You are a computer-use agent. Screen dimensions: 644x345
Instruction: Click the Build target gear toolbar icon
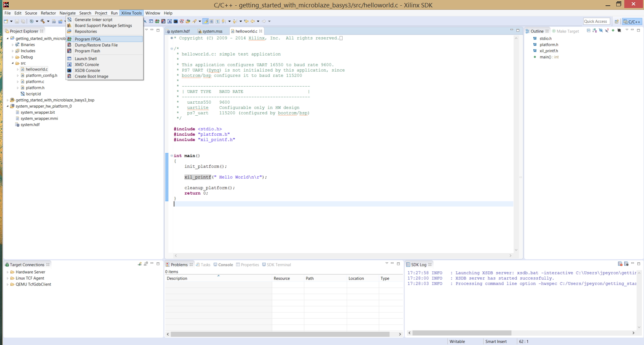[x=31, y=21]
